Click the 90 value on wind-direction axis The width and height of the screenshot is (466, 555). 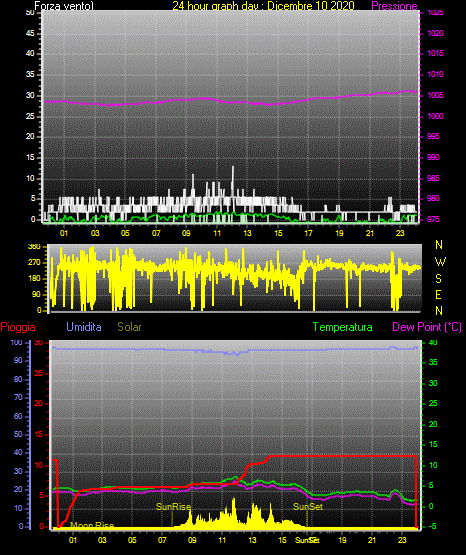tap(36, 294)
